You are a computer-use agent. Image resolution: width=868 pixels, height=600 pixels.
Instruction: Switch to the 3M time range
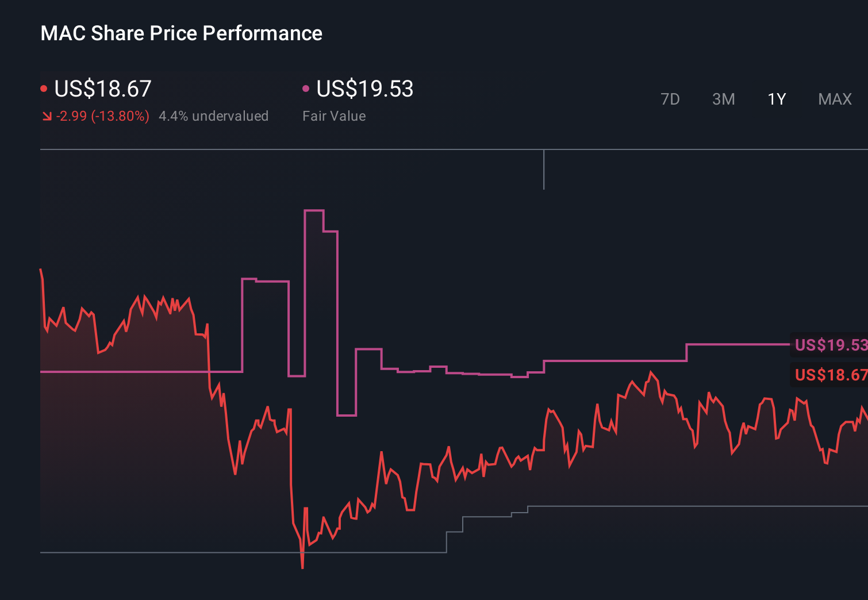[723, 99]
